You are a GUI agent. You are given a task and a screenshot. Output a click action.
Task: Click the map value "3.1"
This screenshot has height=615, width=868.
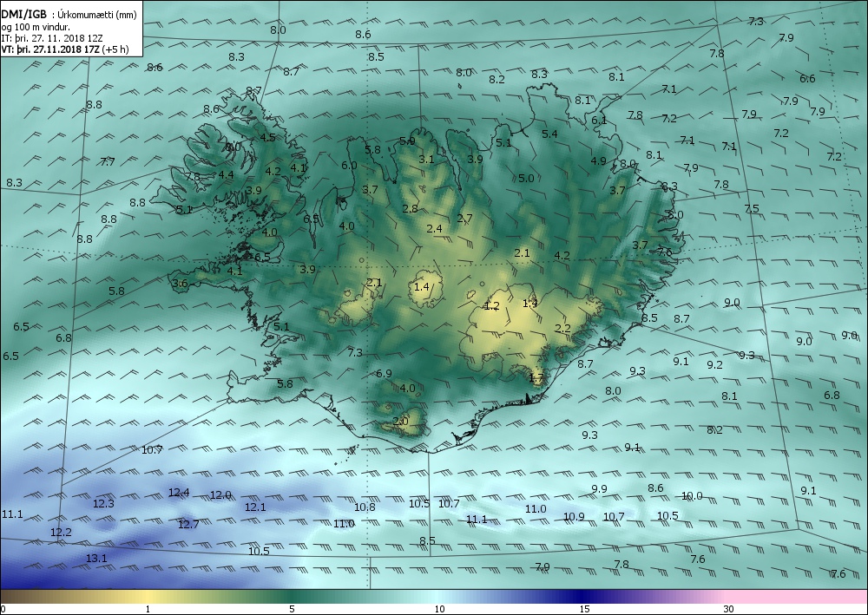(426, 160)
